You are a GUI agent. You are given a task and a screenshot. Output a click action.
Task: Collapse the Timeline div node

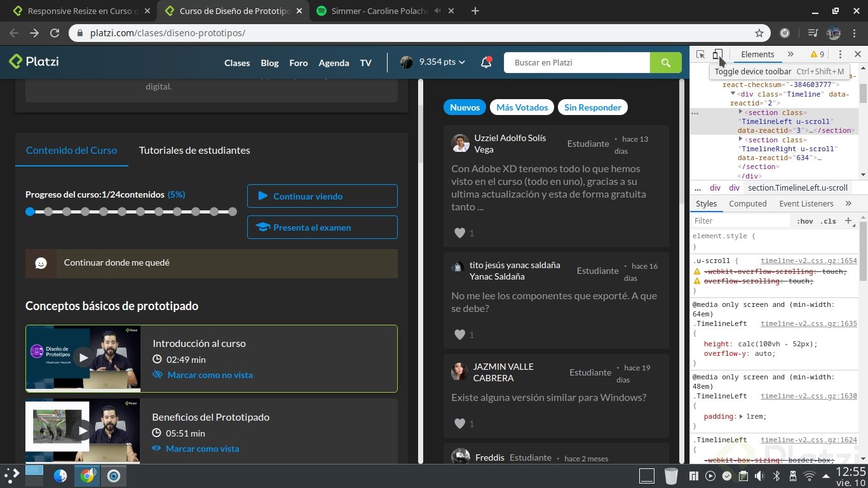733,93
